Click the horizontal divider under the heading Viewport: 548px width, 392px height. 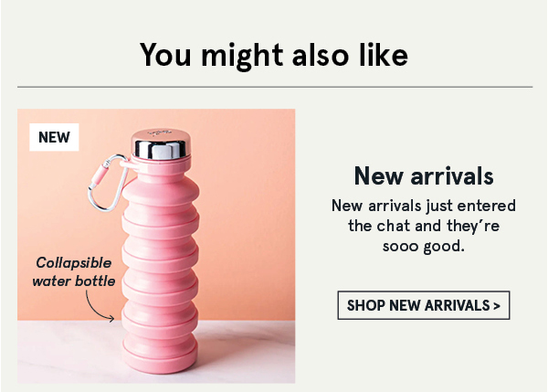275,87
